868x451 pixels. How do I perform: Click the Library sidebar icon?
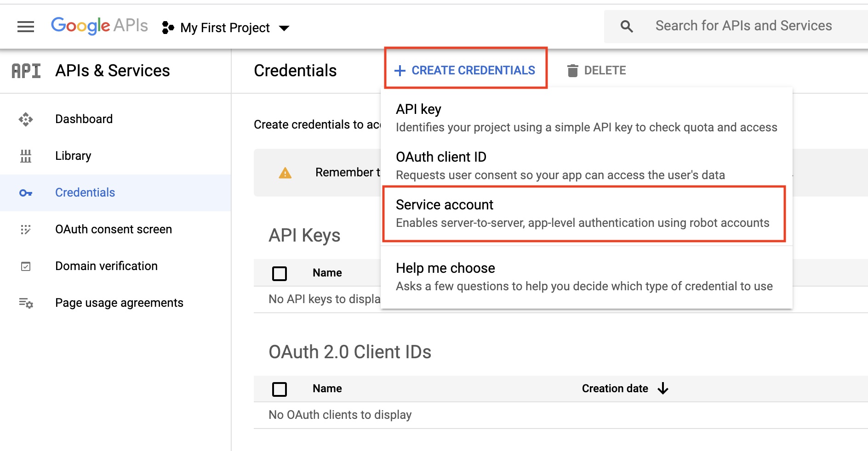(x=26, y=155)
